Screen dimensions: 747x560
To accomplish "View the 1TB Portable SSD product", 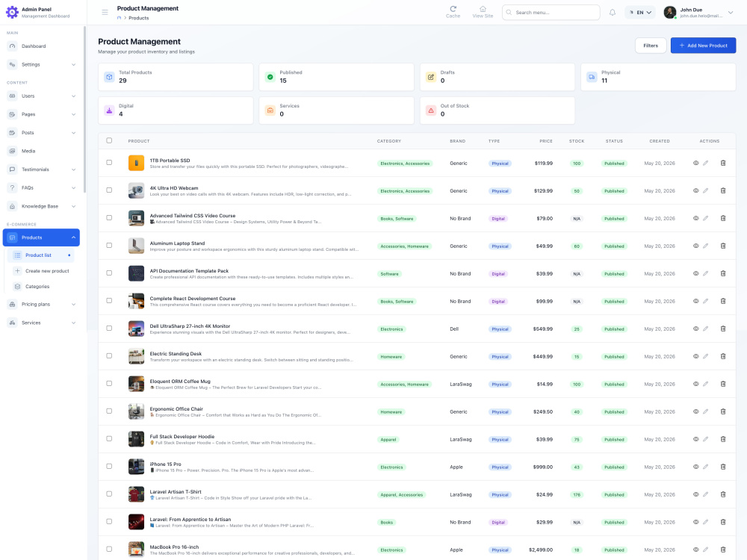I will coord(695,163).
